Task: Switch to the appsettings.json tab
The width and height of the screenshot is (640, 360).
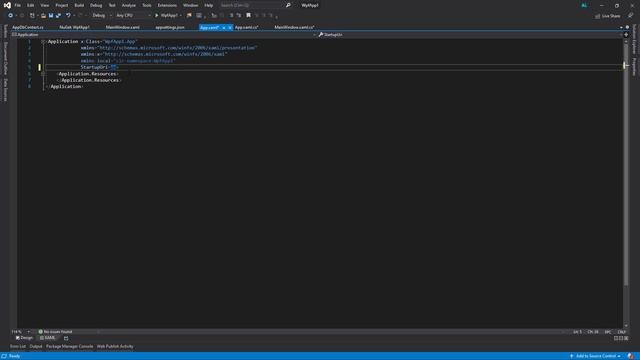Action: [x=170, y=27]
